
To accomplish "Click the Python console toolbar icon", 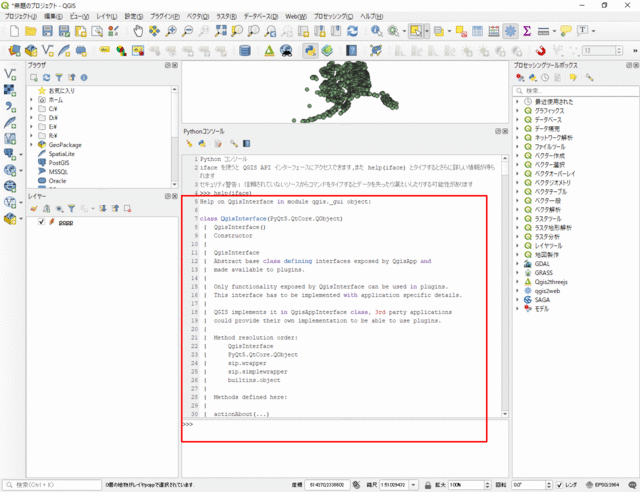I will tap(311, 50).
